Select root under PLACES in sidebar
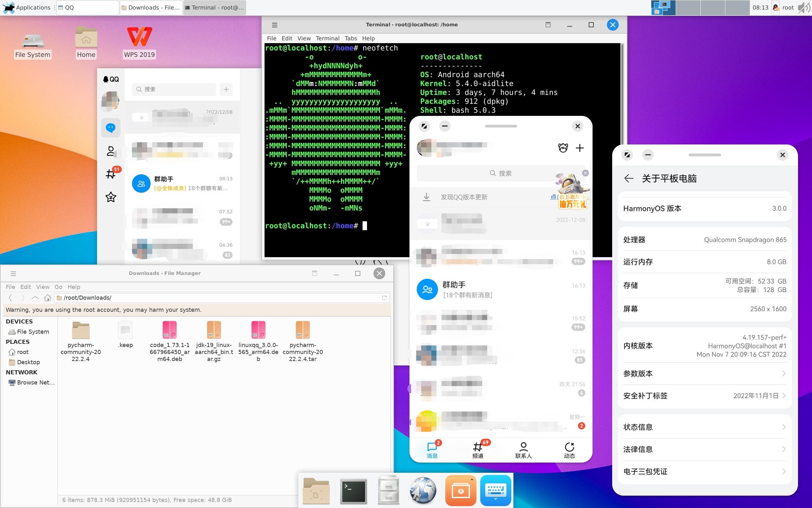The image size is (812, 508). pos(19,352)
